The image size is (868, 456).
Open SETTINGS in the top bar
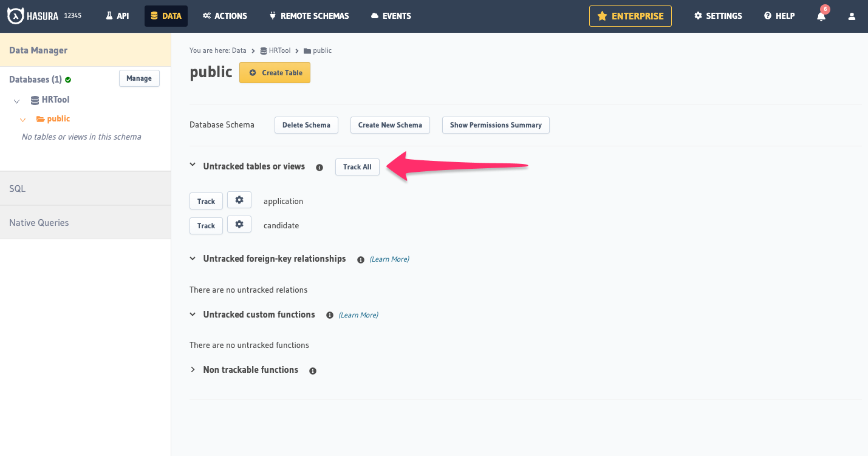click(x=718, y=16)
